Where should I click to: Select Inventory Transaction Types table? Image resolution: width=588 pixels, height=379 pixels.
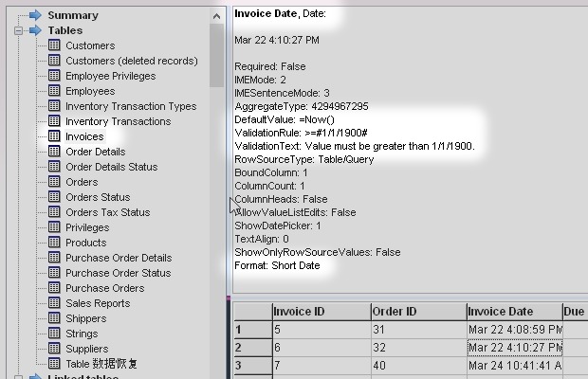click(131, 106)
